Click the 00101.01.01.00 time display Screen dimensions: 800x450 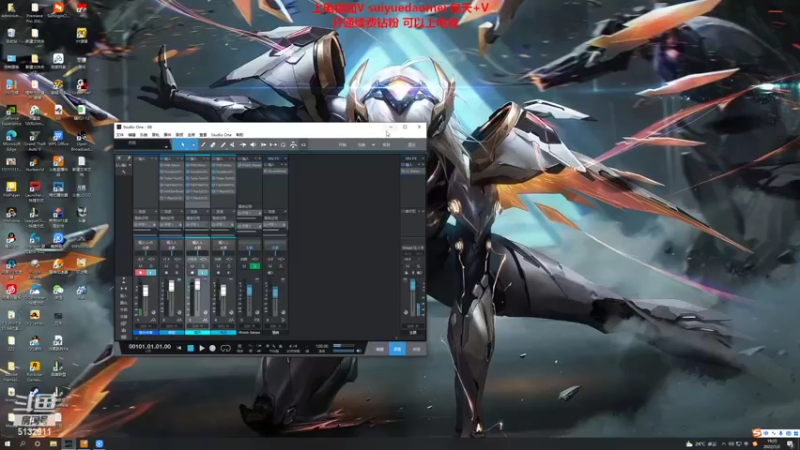[149, 346]
